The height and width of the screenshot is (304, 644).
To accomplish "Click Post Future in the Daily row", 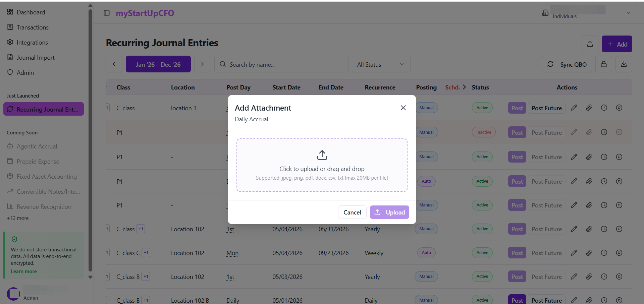I will click(547, 300).
